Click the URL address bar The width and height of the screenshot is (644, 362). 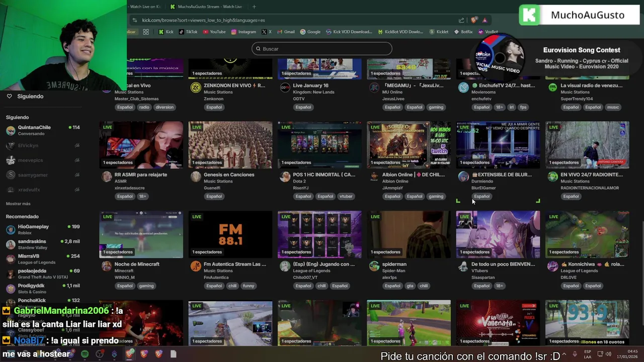coord(297,20)
